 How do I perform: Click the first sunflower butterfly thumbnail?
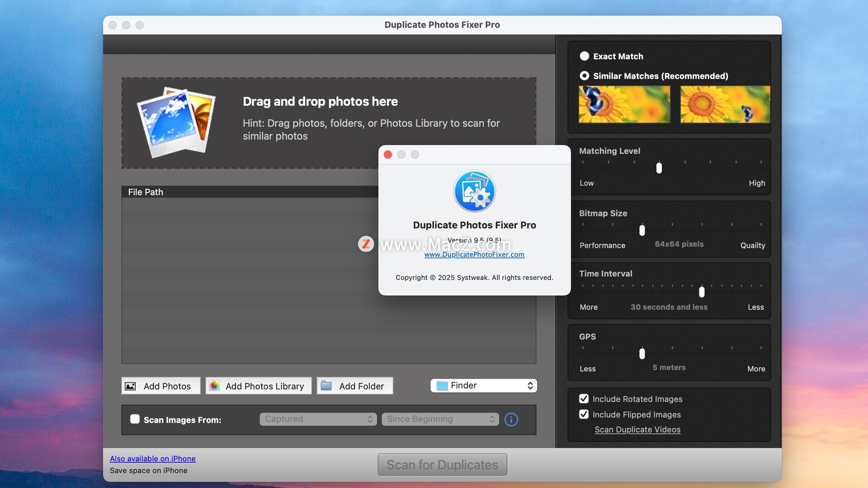[624, 104]
